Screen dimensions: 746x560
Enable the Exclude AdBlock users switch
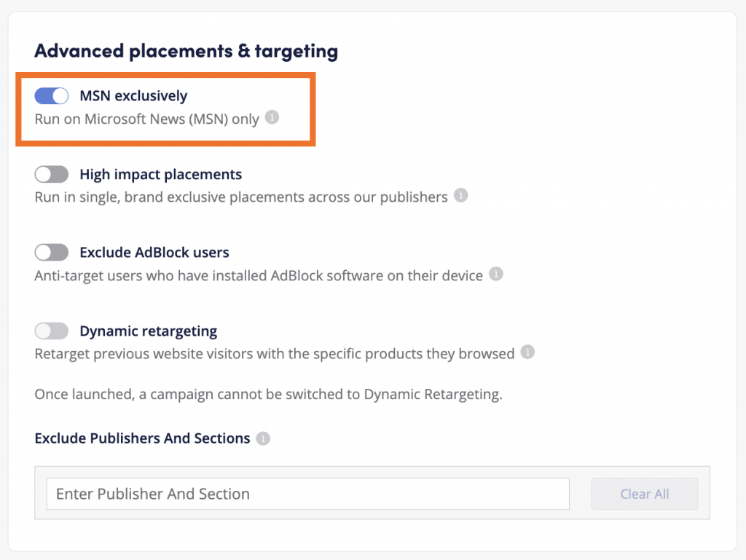[x=51, y=253]
